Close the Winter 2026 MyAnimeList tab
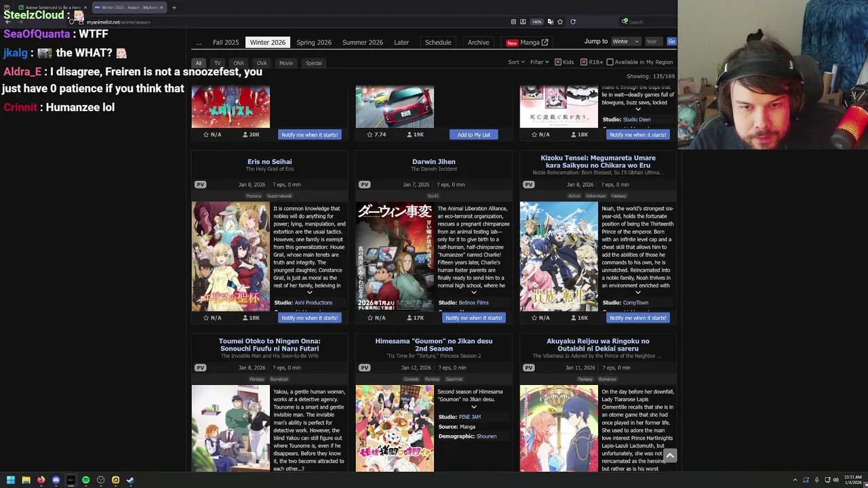 coord(161,7)
